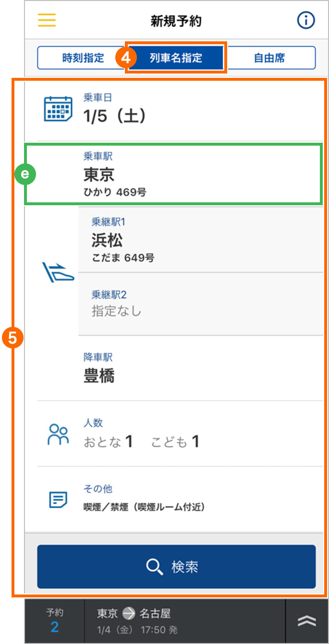
Task: Change boarding date 1/5（土）
Action: pos(174,109)
